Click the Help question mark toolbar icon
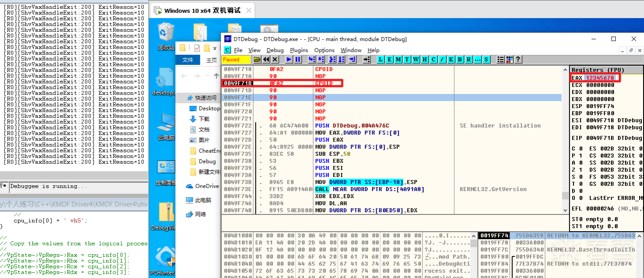 (518, 59)
